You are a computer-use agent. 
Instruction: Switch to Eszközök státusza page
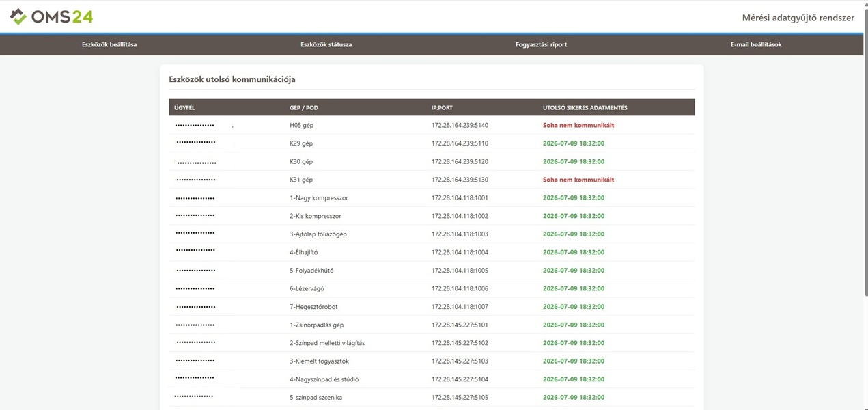click(x=326, y=44)
